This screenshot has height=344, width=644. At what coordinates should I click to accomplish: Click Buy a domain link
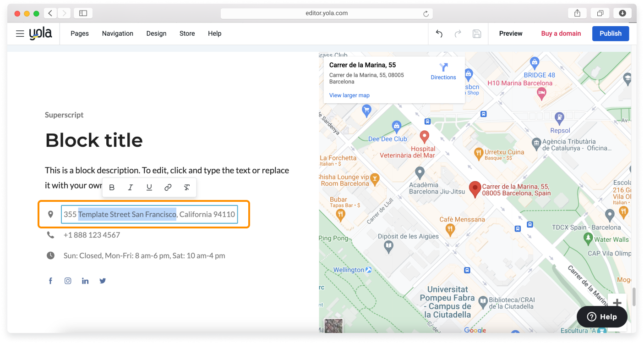click(561, 33)
